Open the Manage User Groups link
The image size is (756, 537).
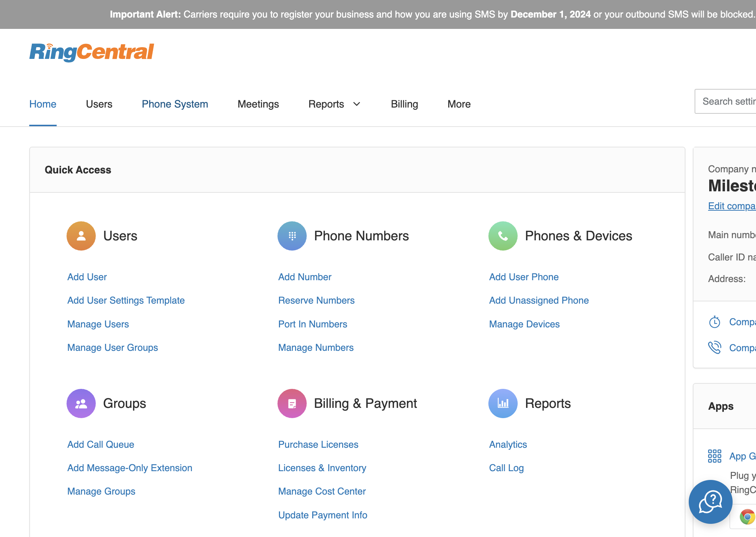click(x=113, y=348)
